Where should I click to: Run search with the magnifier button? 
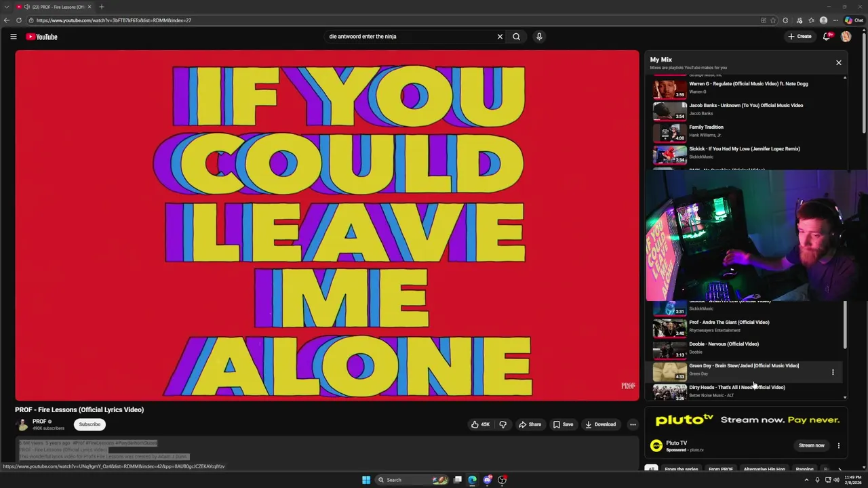coord(516,37)
